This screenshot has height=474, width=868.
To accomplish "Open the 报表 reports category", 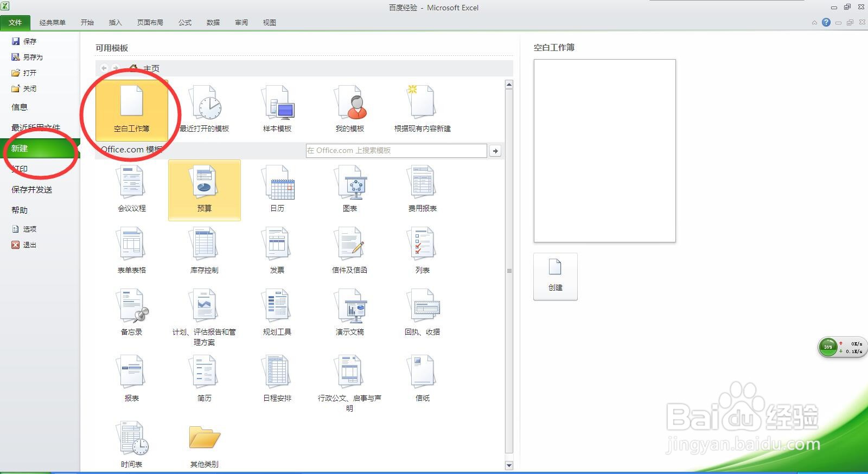I will coord(132,379).
